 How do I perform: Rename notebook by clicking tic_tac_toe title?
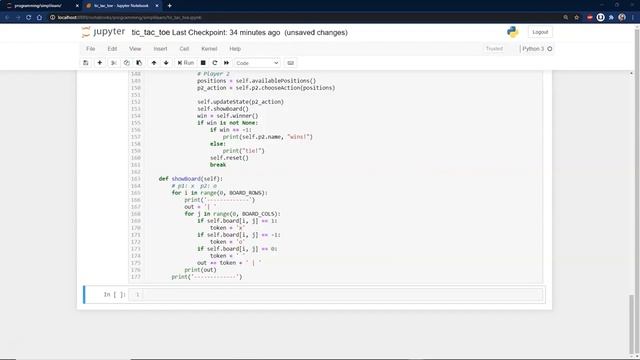pos(151,33)
